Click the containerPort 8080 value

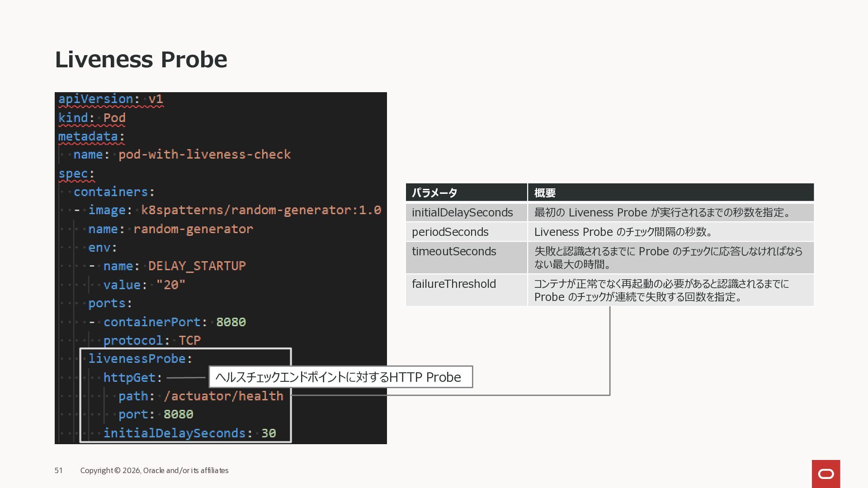(x=231, y=322)
